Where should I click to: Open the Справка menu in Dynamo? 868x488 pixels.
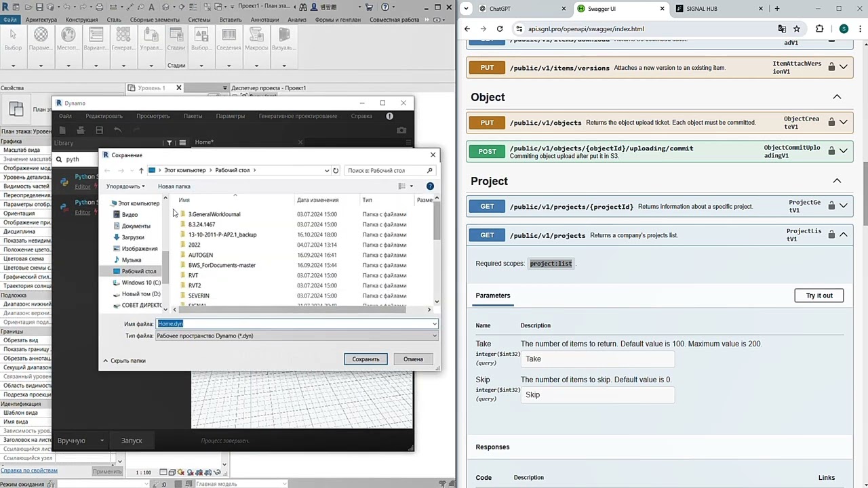[x=361, y=116]
